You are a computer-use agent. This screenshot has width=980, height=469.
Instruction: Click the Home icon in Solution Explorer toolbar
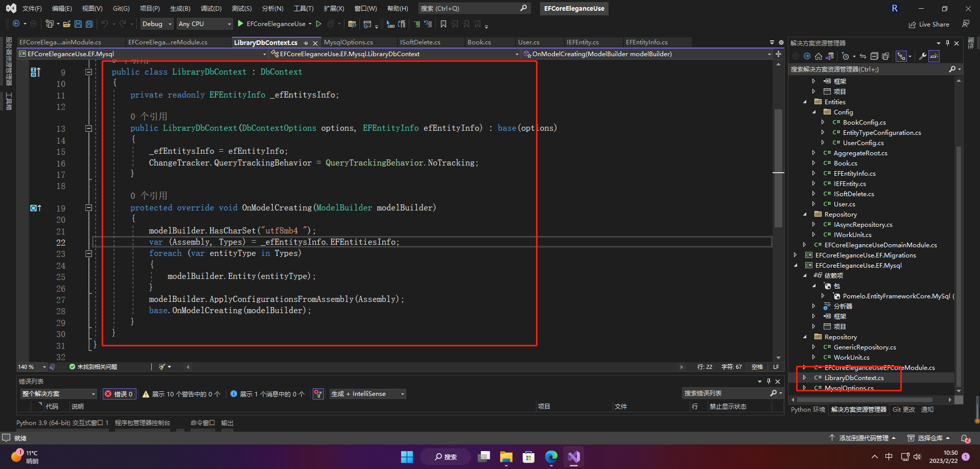point(819,56)
